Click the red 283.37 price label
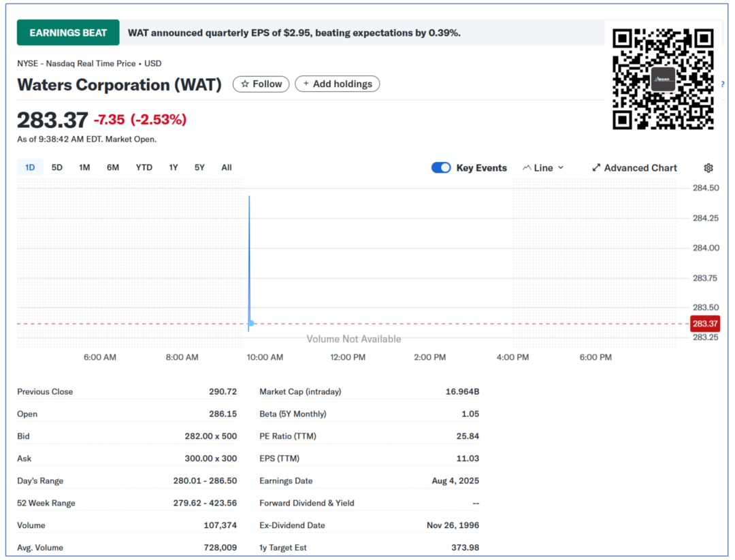This screenshot has height=560, width=735. tap(704, 324)
